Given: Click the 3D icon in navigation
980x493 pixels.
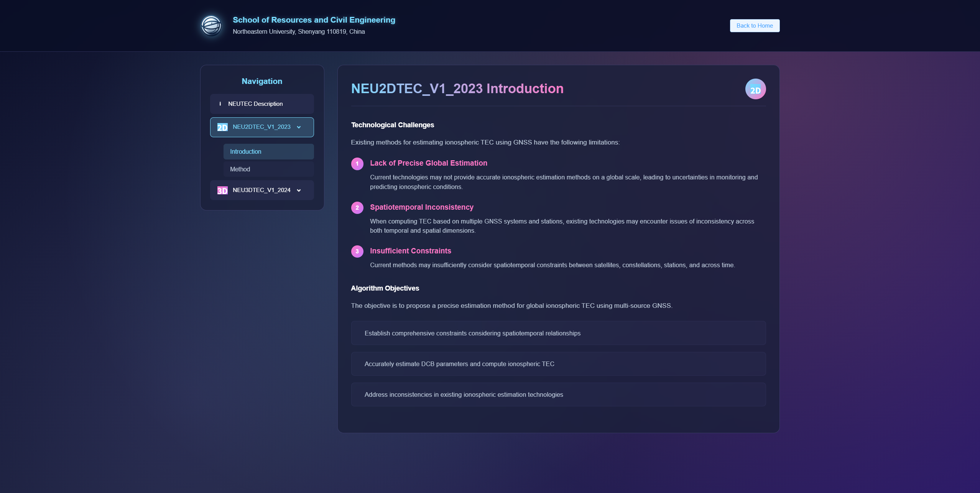Looking at the screenshot, I should click(222, 191).
